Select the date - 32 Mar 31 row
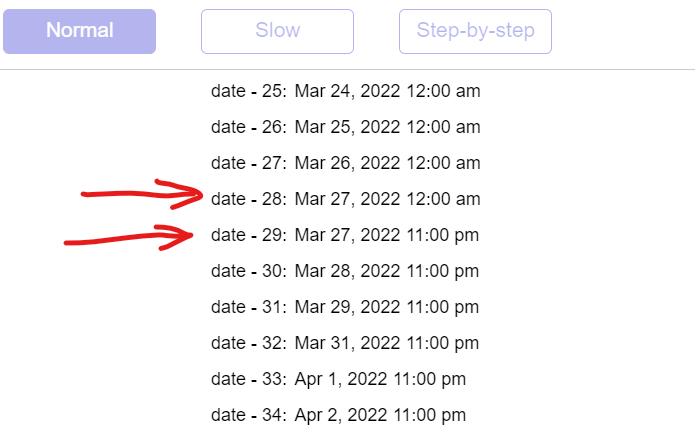This screenshot has height=441, width=695. [x=345, y=343]
